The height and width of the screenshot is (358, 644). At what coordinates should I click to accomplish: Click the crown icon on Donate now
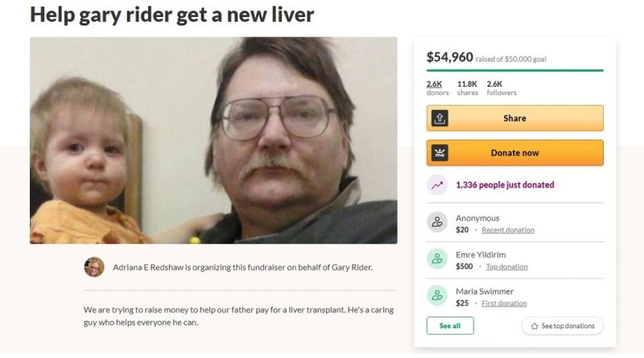440,153
